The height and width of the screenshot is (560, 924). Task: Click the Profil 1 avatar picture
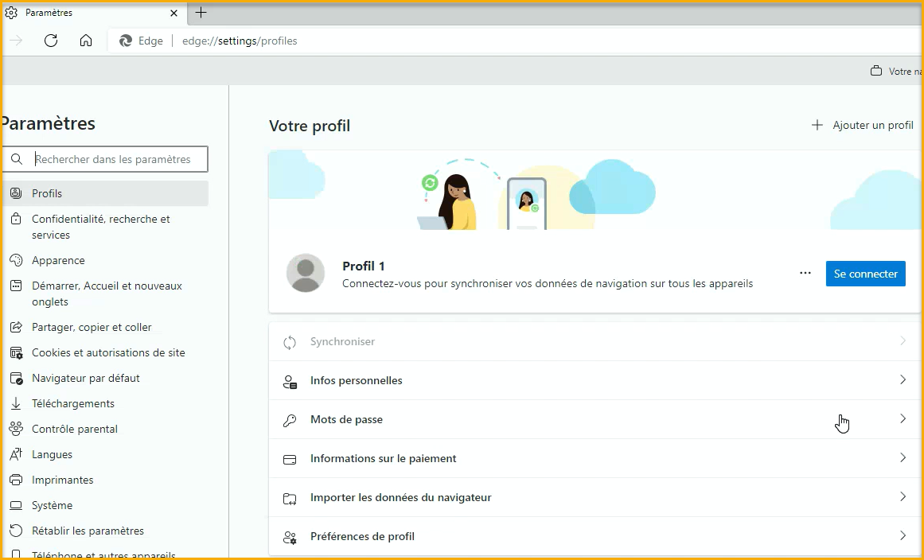click(306, 274)
